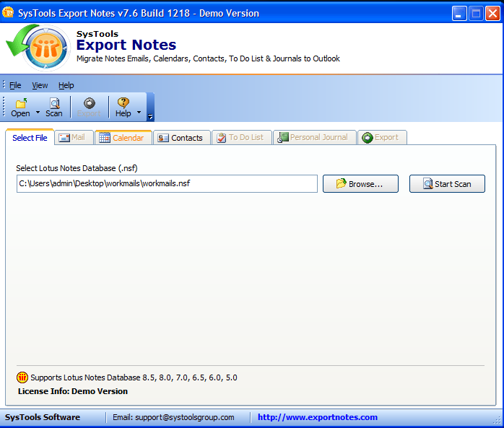Open the To Do List tab

242,138
